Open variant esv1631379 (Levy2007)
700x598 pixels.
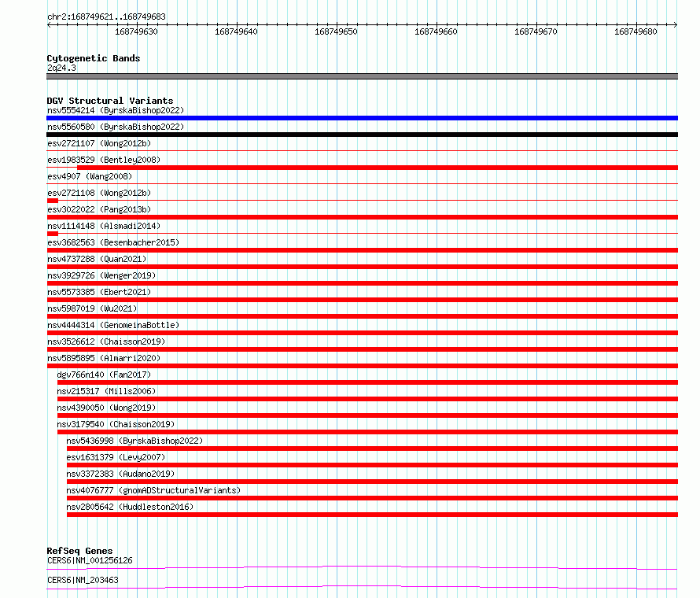116,457
